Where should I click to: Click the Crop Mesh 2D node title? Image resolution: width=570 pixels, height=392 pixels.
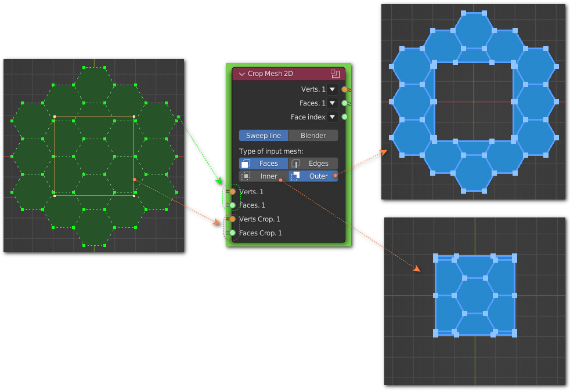point(270,74)
